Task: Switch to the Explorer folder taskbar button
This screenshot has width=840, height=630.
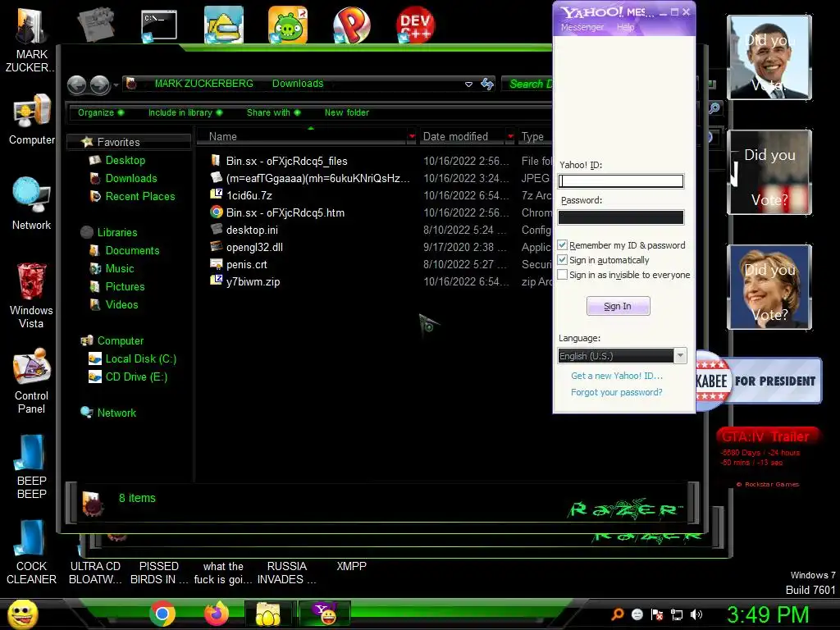Action: [268, 614]
